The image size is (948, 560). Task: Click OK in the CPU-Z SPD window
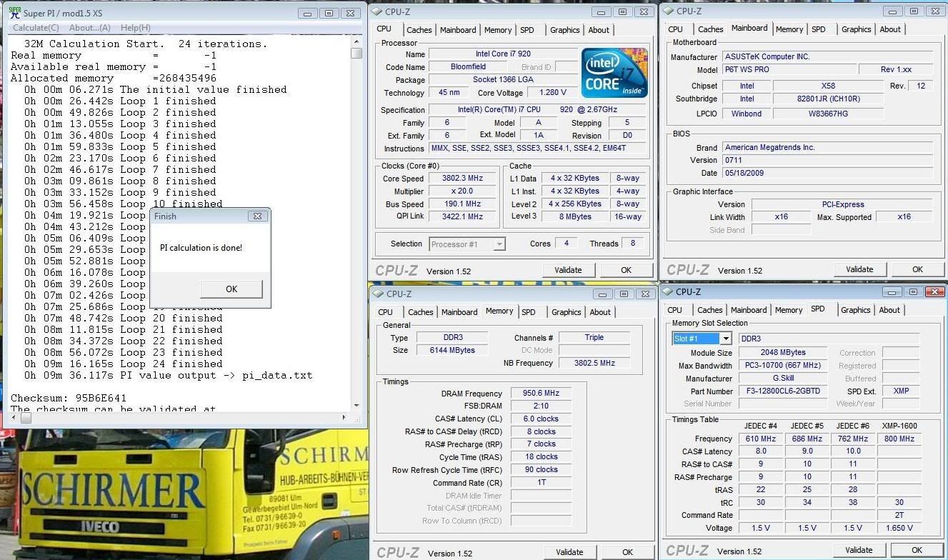coord(917,550)
